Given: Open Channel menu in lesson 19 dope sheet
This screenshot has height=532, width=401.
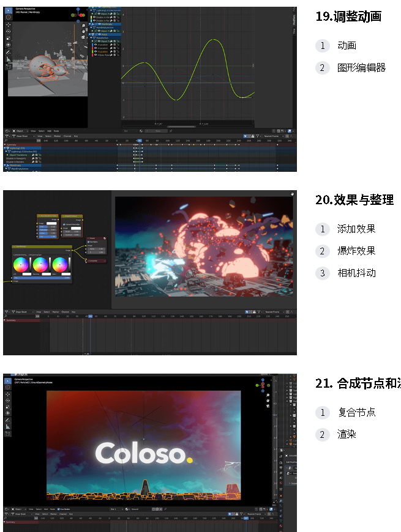Looking at the screenshot, I should (x=67, y=136).
